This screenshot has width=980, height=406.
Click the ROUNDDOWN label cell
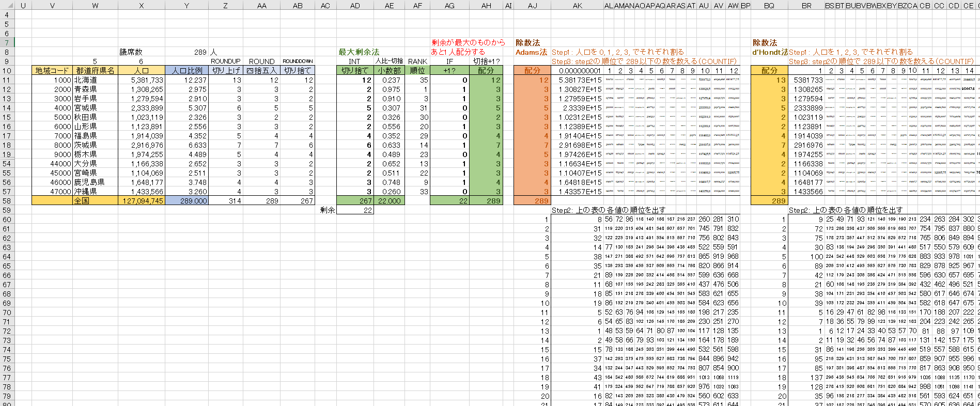[x=298, y=61]
